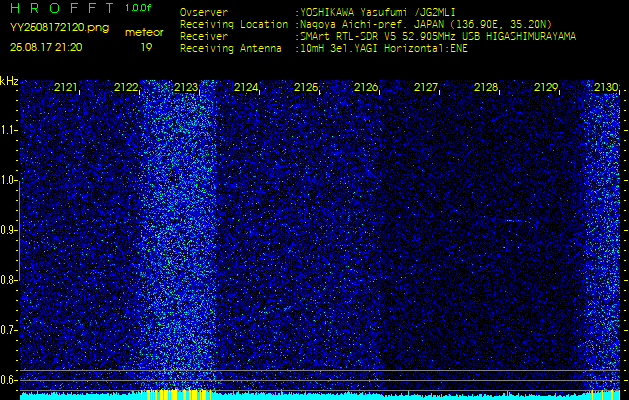Click the 1.0 kHz frequency label

click(7, 180)
